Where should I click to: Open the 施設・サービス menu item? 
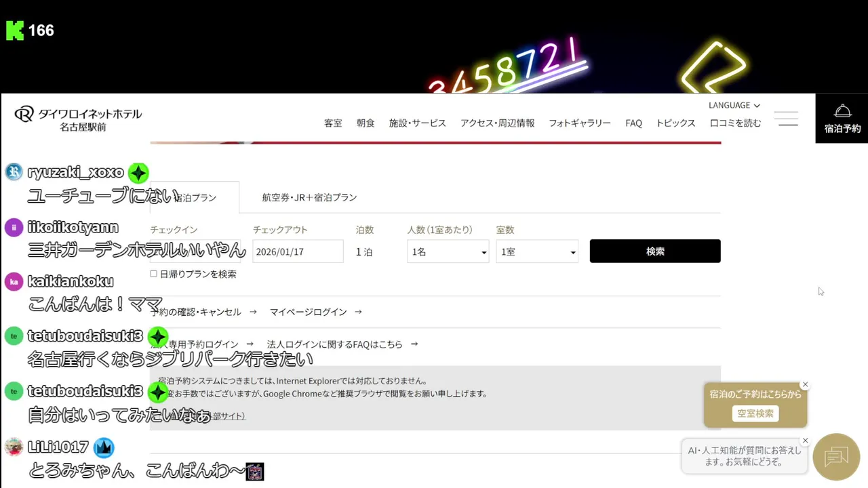[x=418, y=123]
